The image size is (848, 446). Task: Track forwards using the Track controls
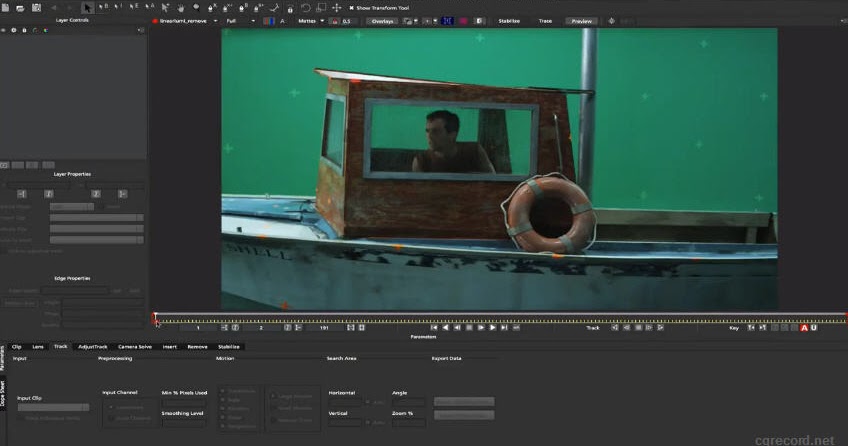pyautogui.click(x=660, y=328)
